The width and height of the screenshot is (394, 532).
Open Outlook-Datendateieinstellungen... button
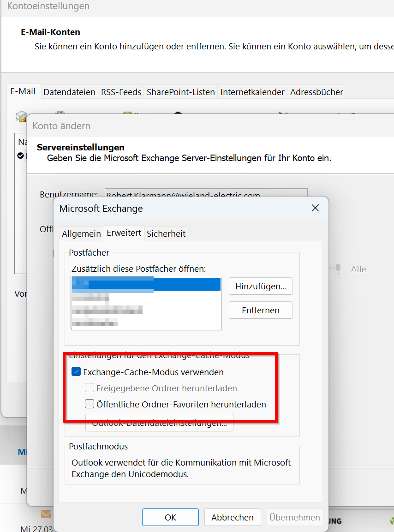(x=159, y=423)
